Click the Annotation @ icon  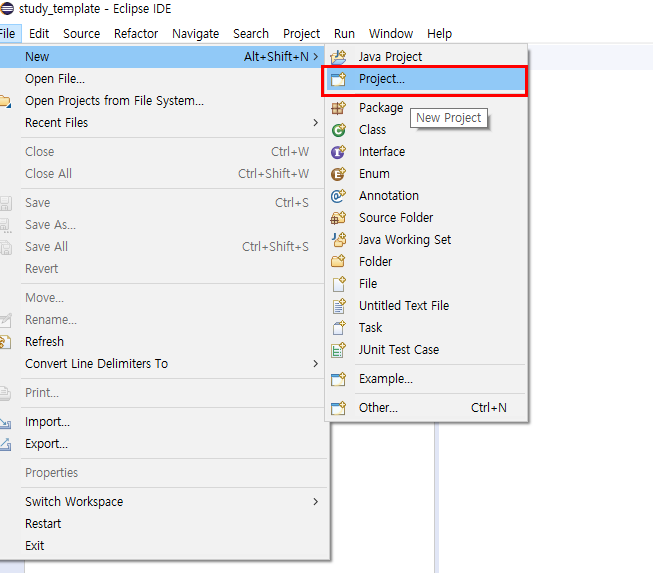tap(338, 196)
